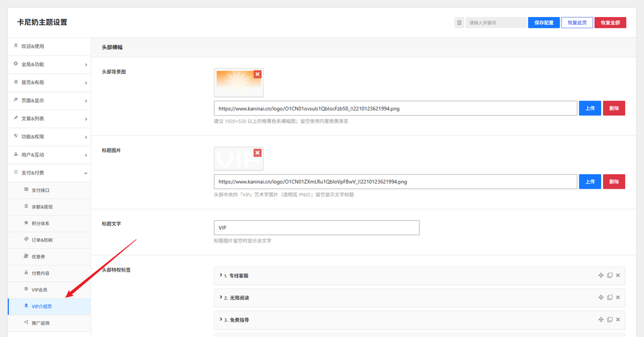Click the header background URL field

click(395, 108)
